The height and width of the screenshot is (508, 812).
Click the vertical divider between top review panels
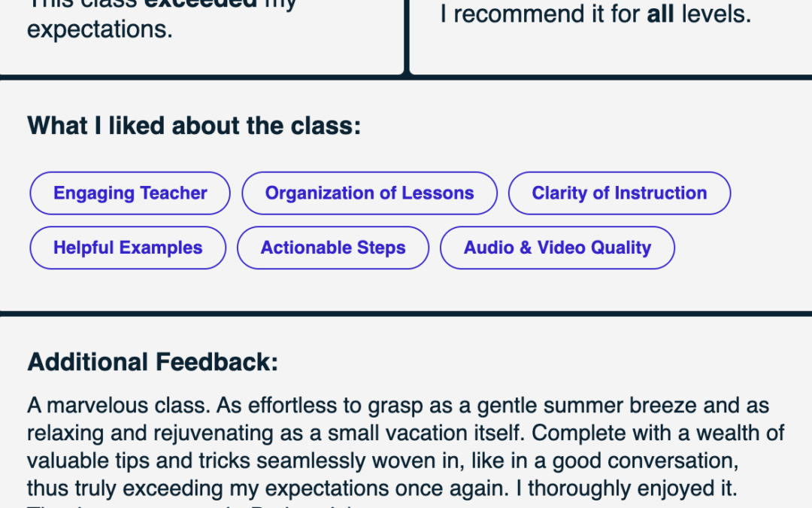tap(407, 36)
